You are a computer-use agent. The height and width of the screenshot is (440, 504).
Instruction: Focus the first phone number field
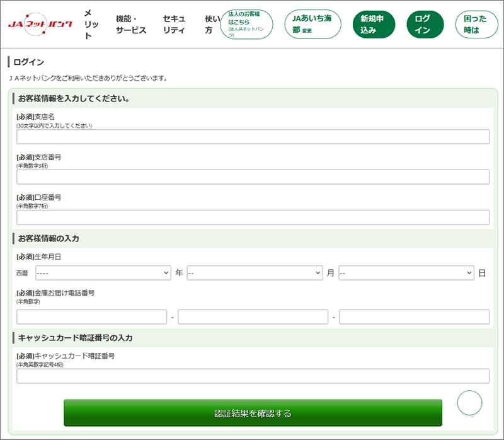(x=91, y=317)
